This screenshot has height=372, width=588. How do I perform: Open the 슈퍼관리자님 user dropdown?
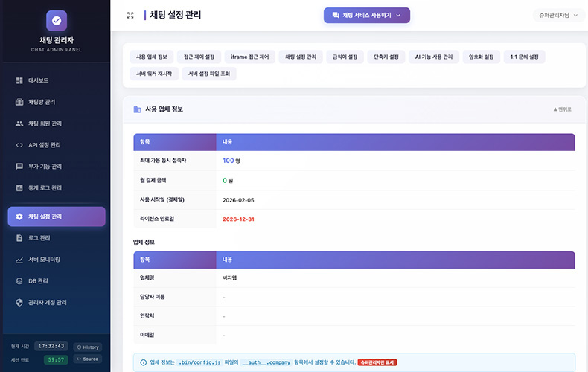558,16
